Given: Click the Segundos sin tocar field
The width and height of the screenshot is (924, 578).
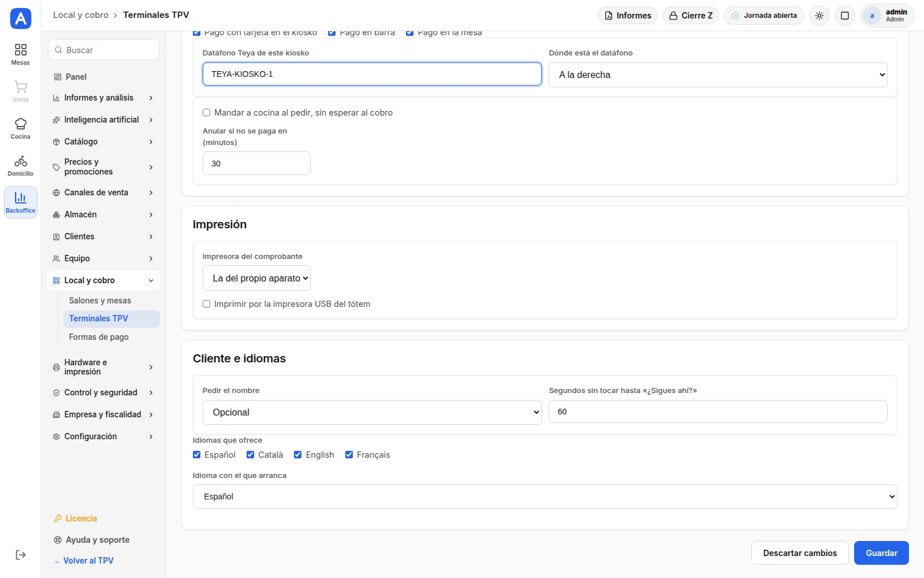Looking at the screenshot, I should click(x=718, y=412).
